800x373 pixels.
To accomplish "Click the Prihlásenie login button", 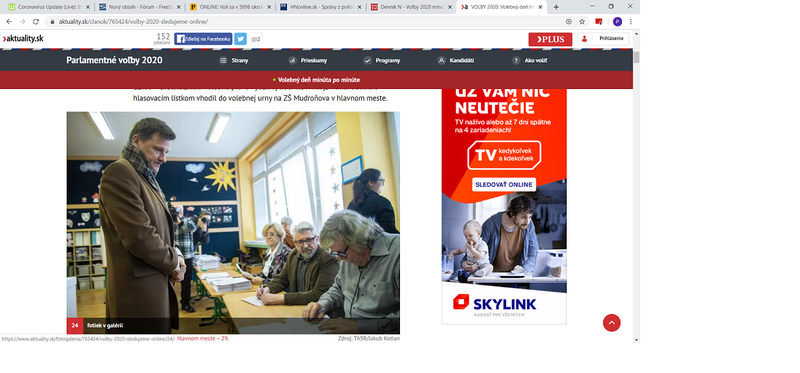I will (x=603, y=39).
